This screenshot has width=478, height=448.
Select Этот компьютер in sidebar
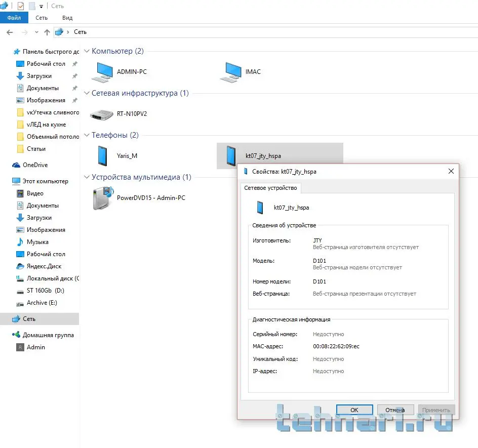click(x=40, y=181)
